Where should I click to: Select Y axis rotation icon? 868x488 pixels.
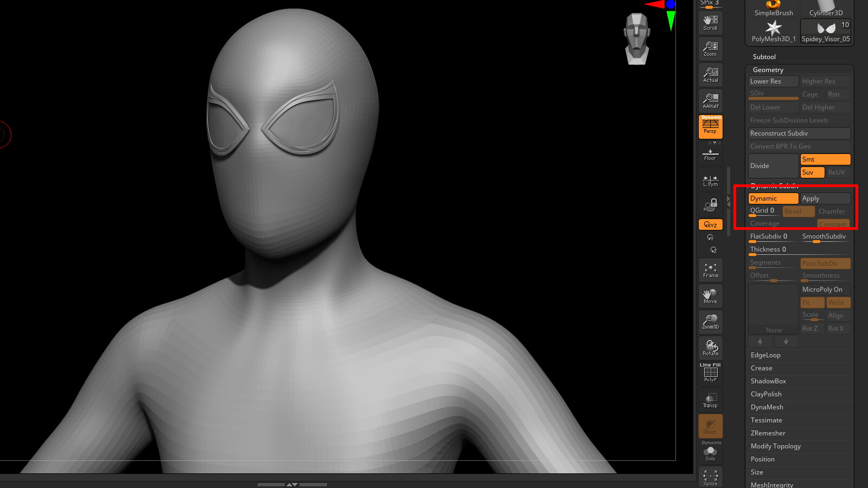click(x=710, y=237)
